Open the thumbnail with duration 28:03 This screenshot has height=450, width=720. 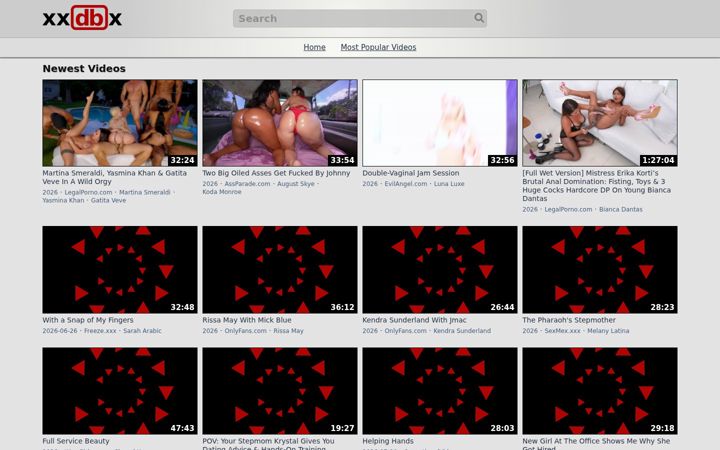pos(440,391)
